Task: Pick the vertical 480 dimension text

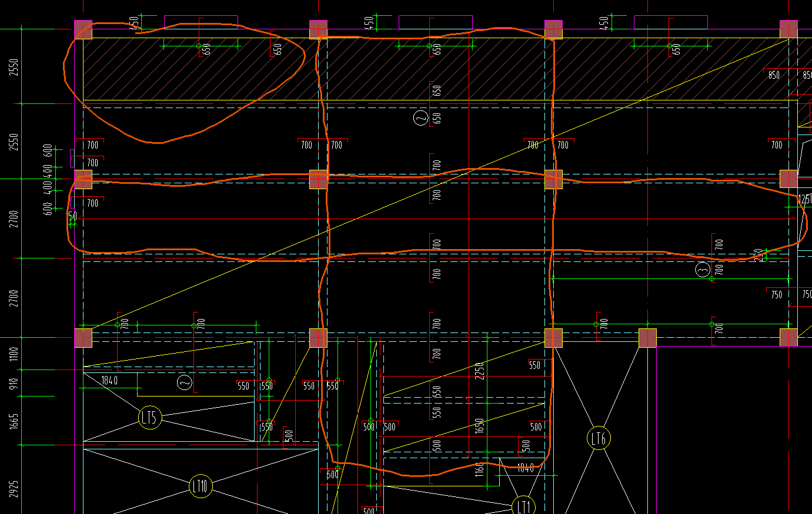Action: tap(48, 172)
